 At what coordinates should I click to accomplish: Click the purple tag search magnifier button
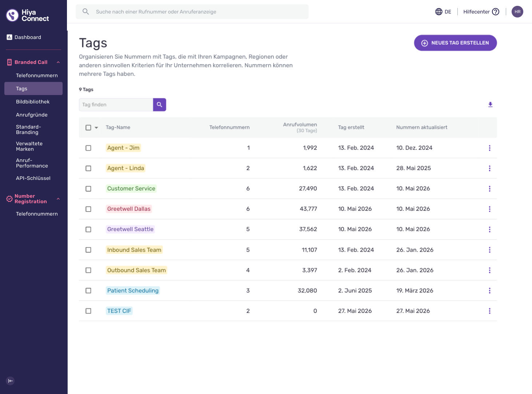click(159, 105)
